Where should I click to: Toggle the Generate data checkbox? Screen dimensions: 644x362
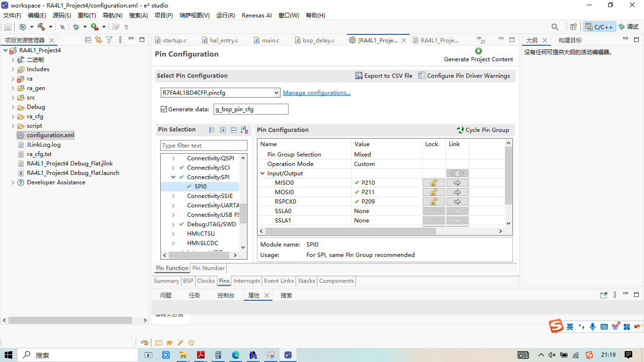point(164,109)
